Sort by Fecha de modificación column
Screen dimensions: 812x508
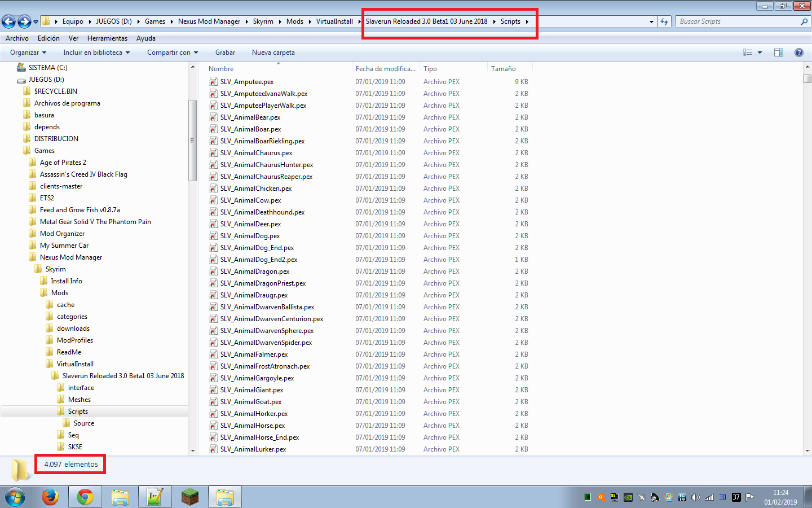click(x=386, y=69)
